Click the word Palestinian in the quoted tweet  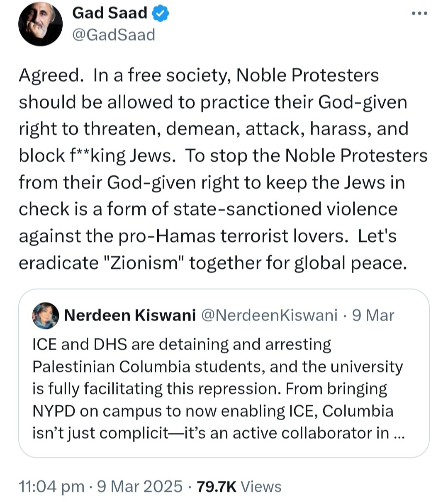pos(73,367)
